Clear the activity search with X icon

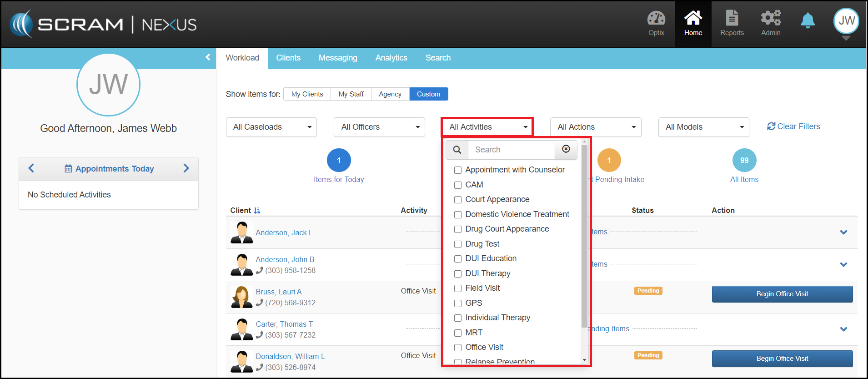coord(566,149)
